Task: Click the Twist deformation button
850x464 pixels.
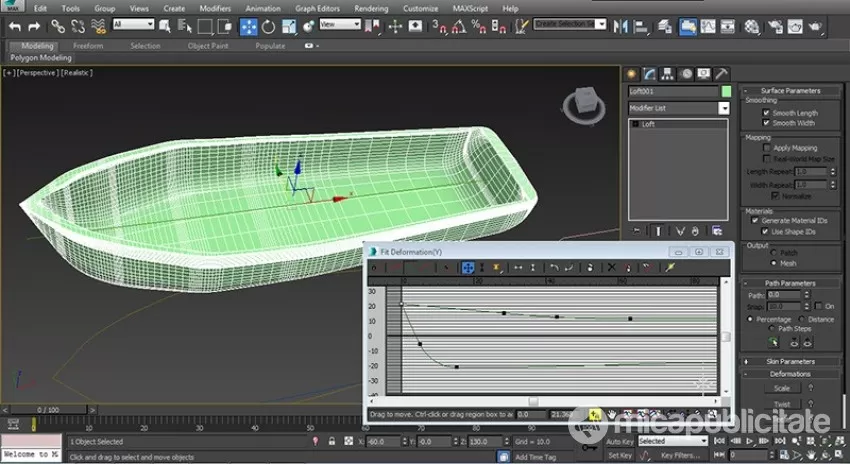Action: [781, 404]
